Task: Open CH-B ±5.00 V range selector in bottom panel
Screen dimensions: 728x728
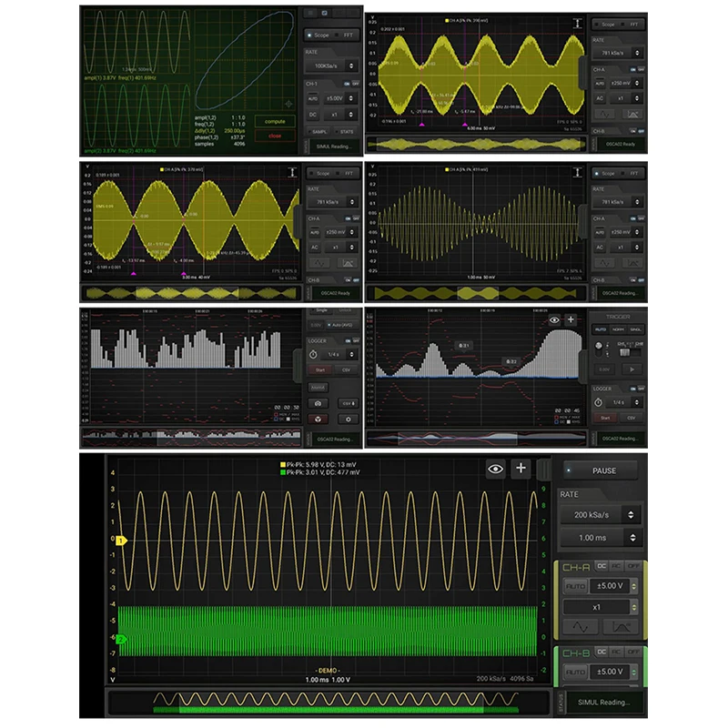Action: coord(613,672)
